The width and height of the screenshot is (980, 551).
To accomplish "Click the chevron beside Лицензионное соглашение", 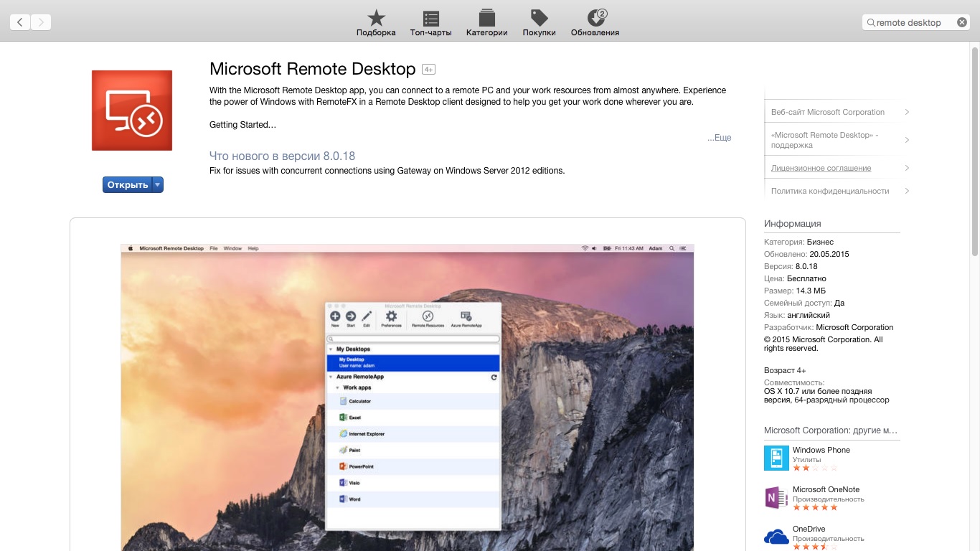I will tap(907, 168).
